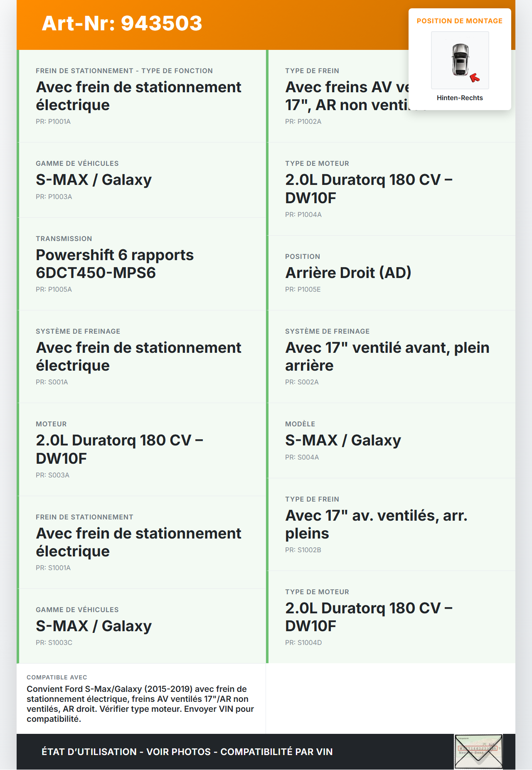Viewport: 532px width, 770px height.
Task: Click the Duratorq engine text above P1004A
Action: [369, 189]
